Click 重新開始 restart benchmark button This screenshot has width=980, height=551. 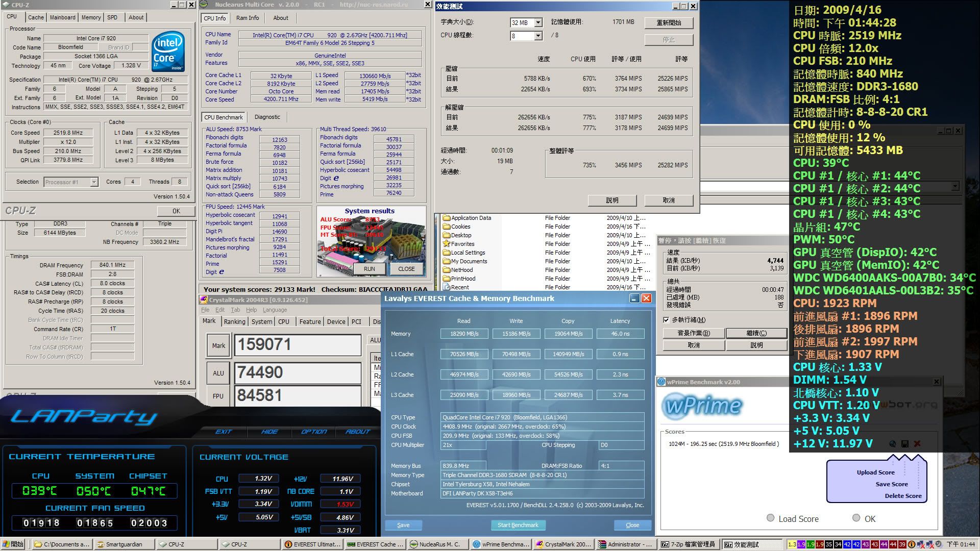[669, 23]
